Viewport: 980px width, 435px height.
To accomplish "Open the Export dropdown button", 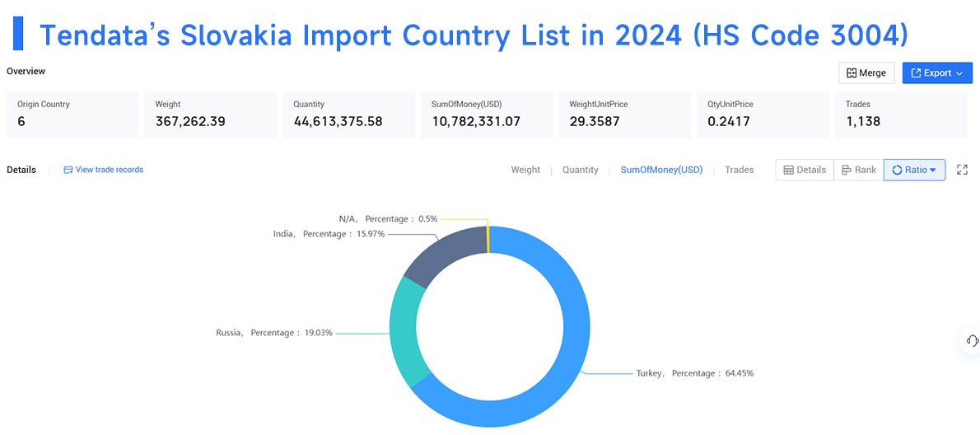I will 937,73.
